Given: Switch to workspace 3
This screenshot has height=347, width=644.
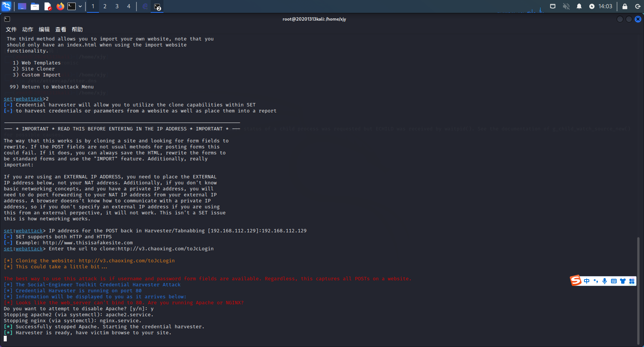Looking at the screenshot, I should coord(117,6).
